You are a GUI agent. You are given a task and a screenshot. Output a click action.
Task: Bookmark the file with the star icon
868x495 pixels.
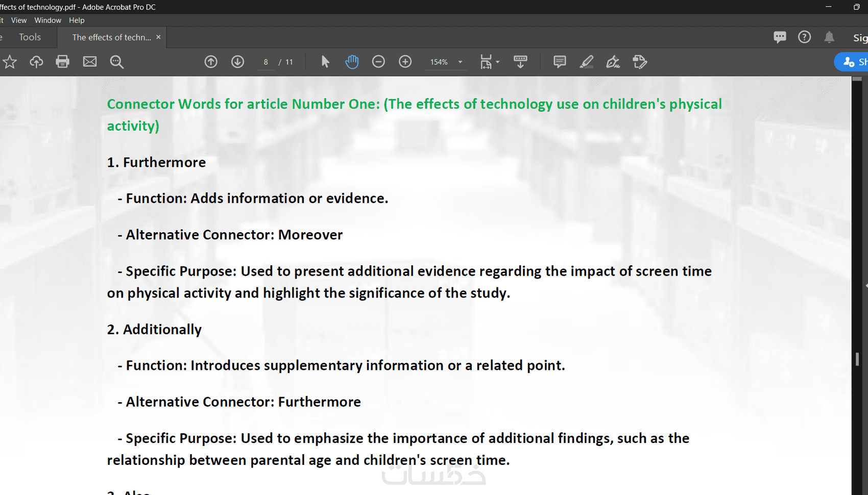tap(10, 62)
